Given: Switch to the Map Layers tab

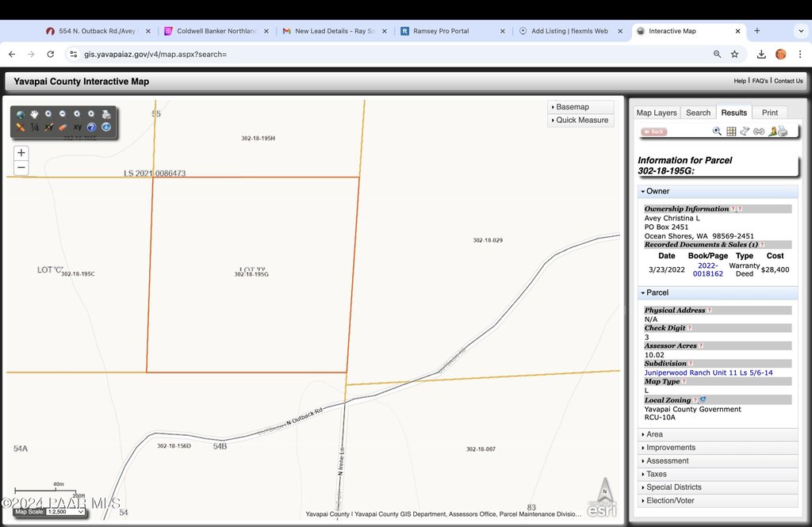Looking at the screenshot, I should (657, 113).
